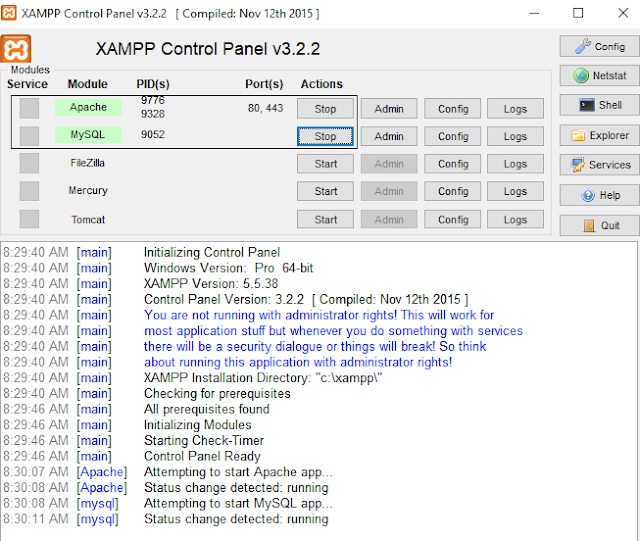The height and width of the screenshot is (541, 640).
Task: Stop the Apache module
Action: click(x=325, y=109)
